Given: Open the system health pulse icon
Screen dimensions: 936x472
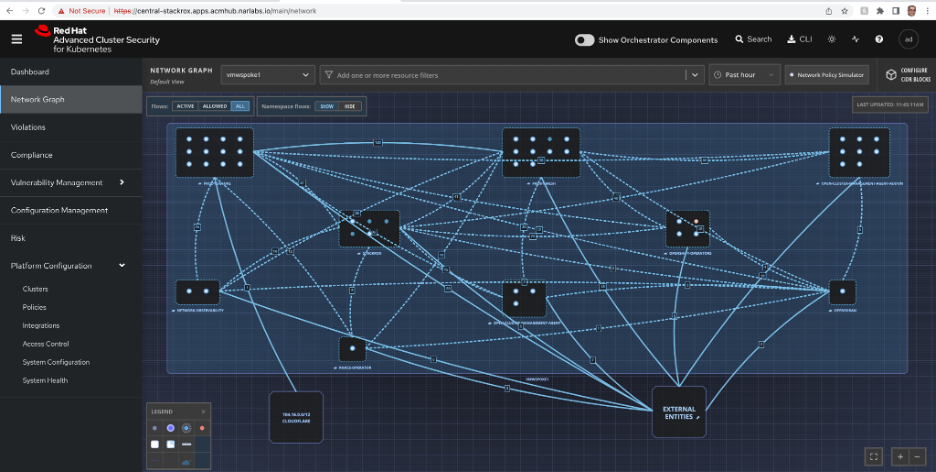Looking at the screenshot, I should click(855, 39).
